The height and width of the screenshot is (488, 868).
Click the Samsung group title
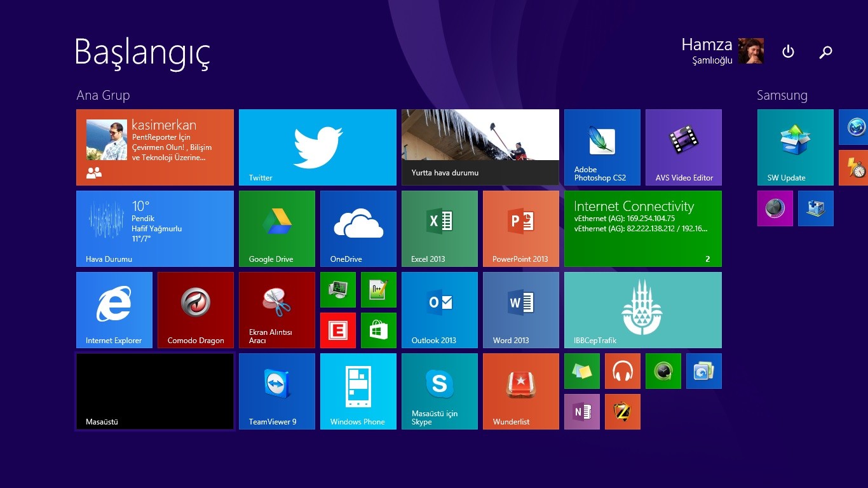click(x=782, y=95)
